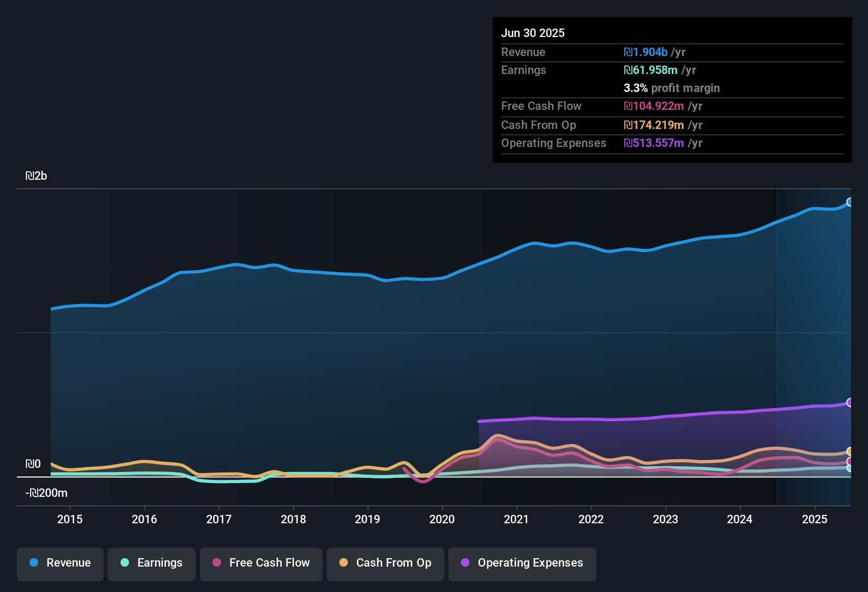Viewport: 868px width, 592px height.
Task: Click the Free Cash Flow legend dot
Action: [x=216, y=563]
